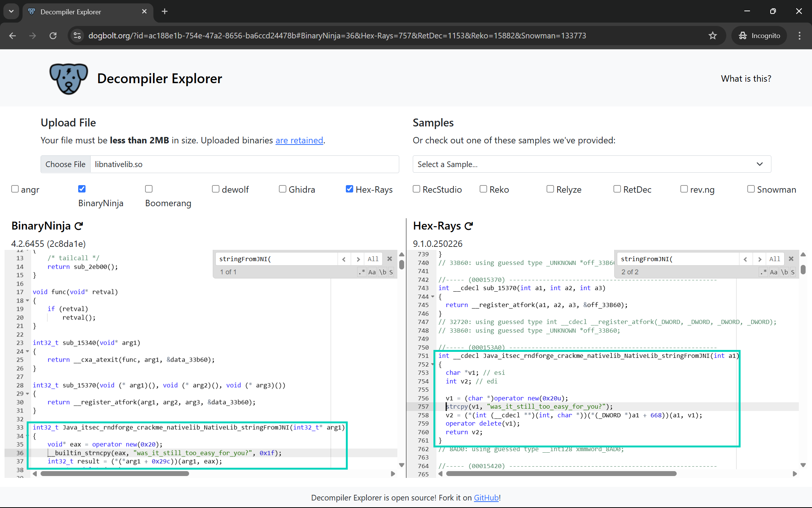Enable the Ghidra decompiler checkbox
The image size is (812, 508).
[282, 189]
